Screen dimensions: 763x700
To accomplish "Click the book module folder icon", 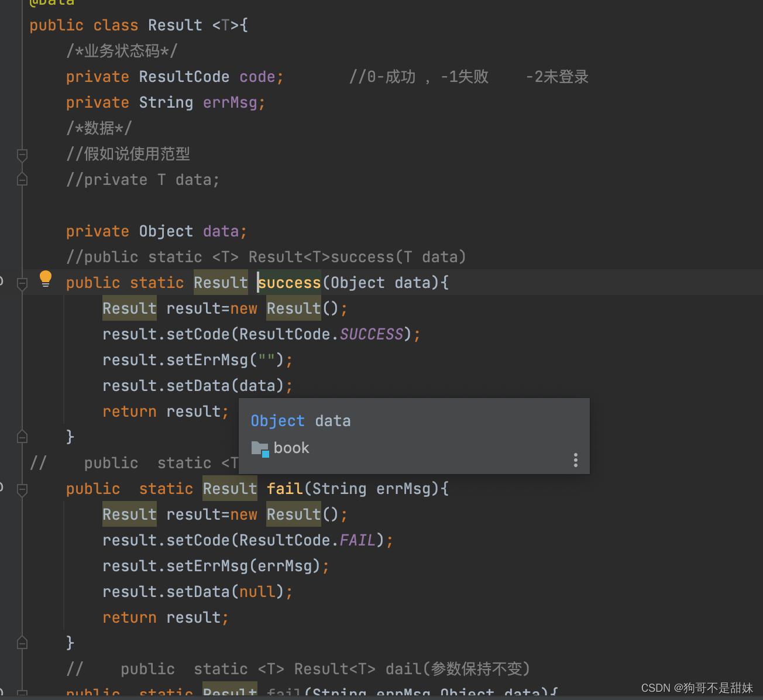I will (x=260, y=449).
